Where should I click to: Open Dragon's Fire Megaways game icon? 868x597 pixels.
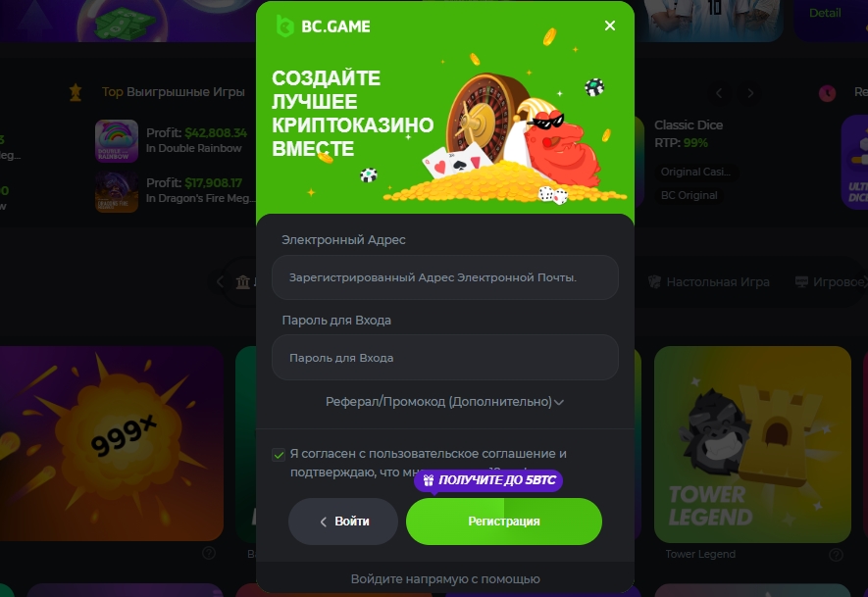(x=117, y=191)
